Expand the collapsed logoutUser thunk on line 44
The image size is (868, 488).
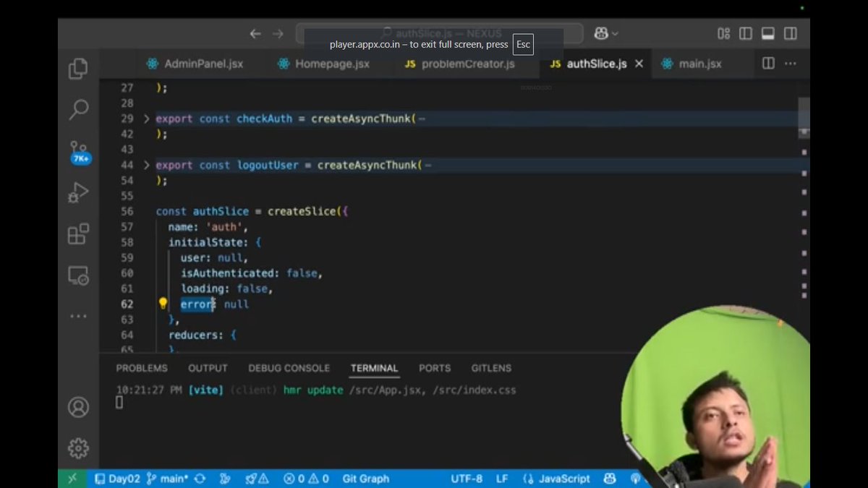146,165
